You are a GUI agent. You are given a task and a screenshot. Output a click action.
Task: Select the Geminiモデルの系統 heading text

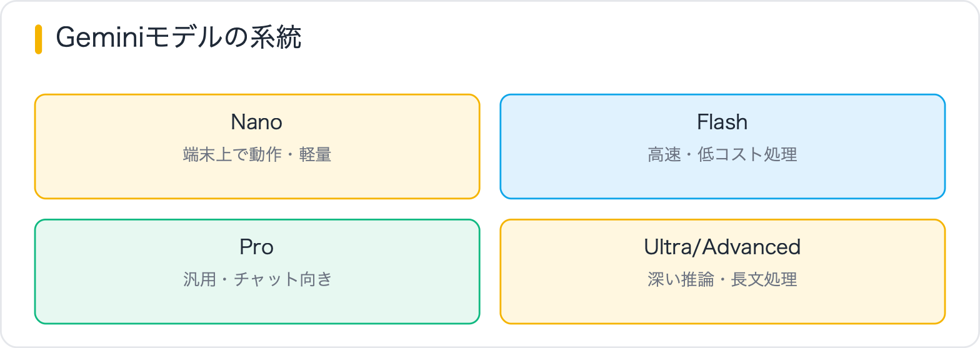[x=179, y=39]
